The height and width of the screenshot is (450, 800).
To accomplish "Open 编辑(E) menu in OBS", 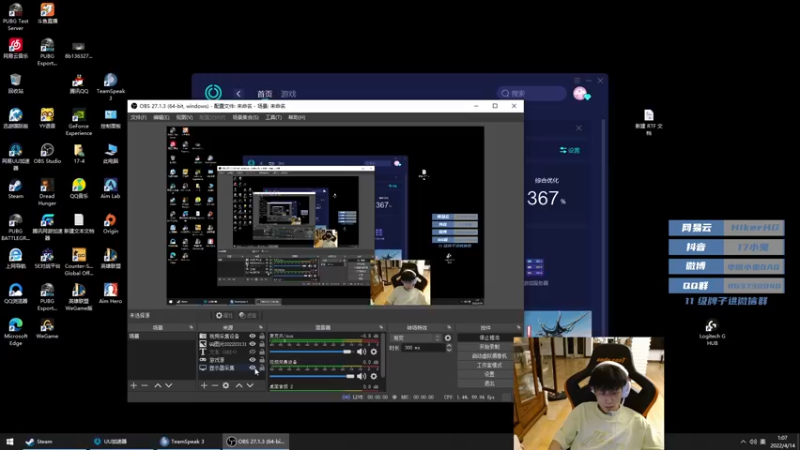I will [161, 117].
